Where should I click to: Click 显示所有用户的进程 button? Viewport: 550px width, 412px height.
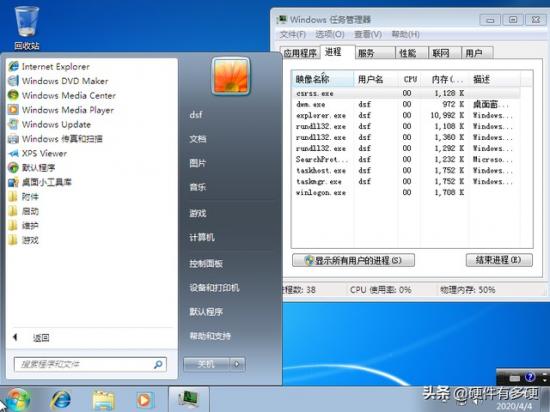(x=353, y=260)
